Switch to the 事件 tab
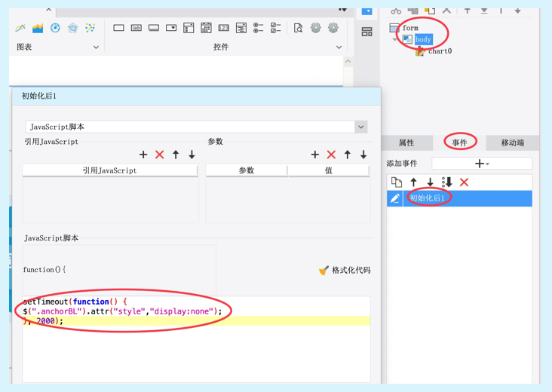The image size is (552, 392). (x=460, y=143)
